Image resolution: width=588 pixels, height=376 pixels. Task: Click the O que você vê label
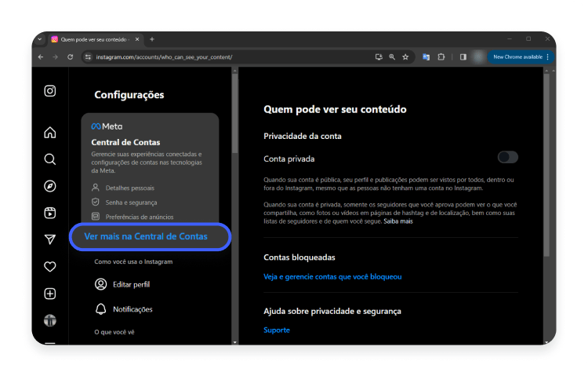(114, 332)
